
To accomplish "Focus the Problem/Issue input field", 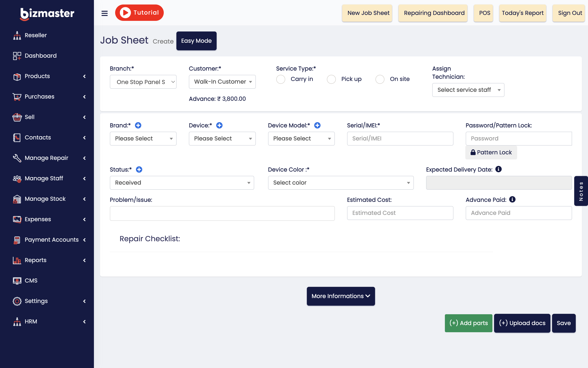I will pyautogui.click(x=222, y=213).
